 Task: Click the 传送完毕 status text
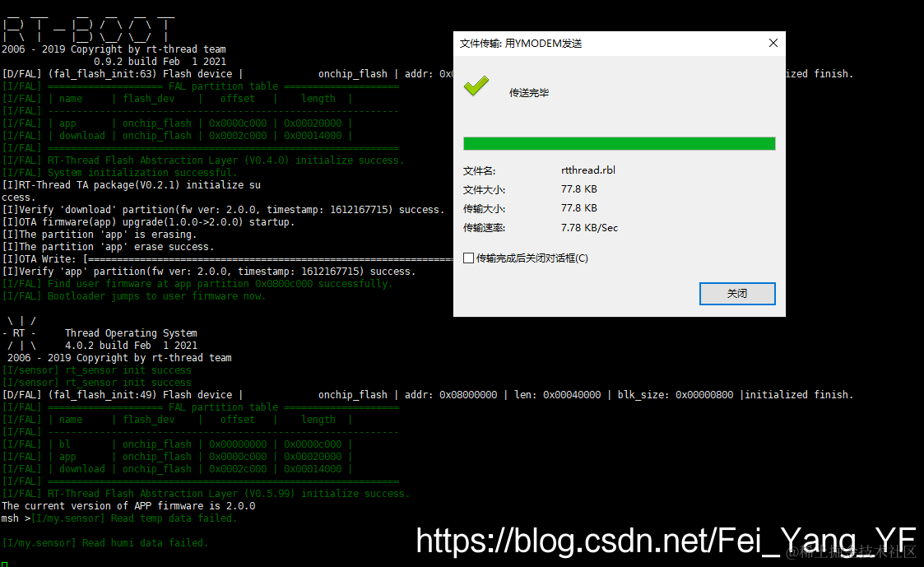(x=528, y=92)
